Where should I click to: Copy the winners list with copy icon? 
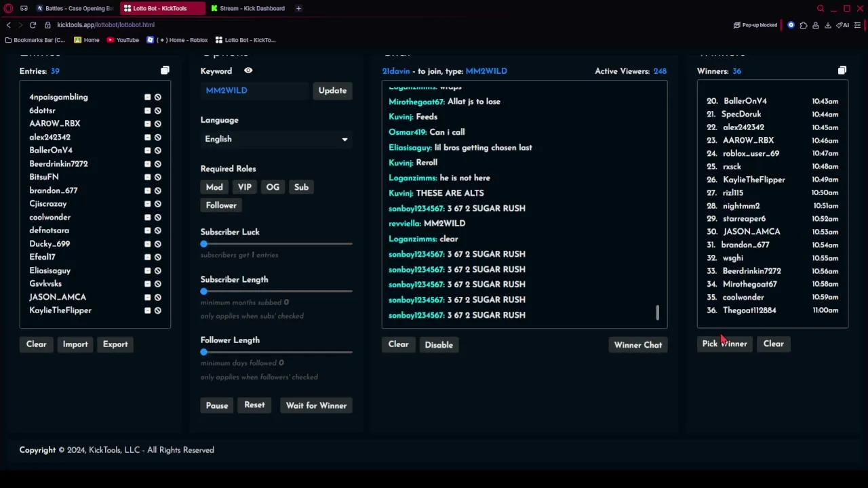tap(842, 70)
